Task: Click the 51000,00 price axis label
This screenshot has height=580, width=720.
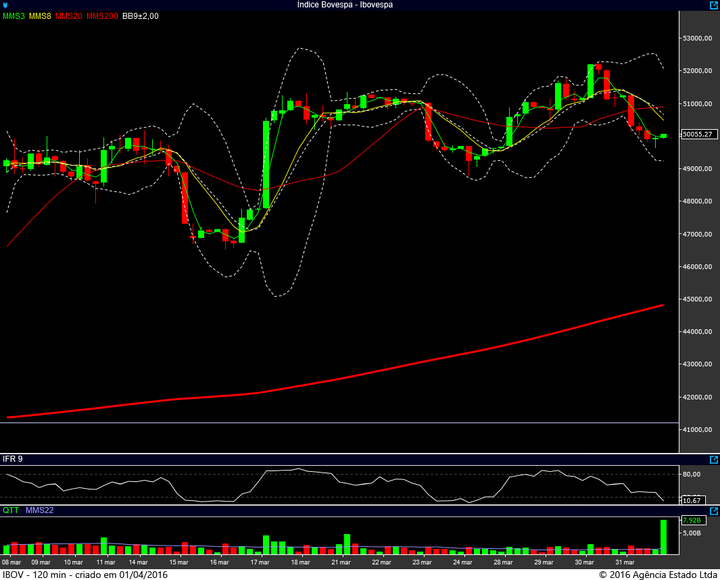Action: coord(698,104)
